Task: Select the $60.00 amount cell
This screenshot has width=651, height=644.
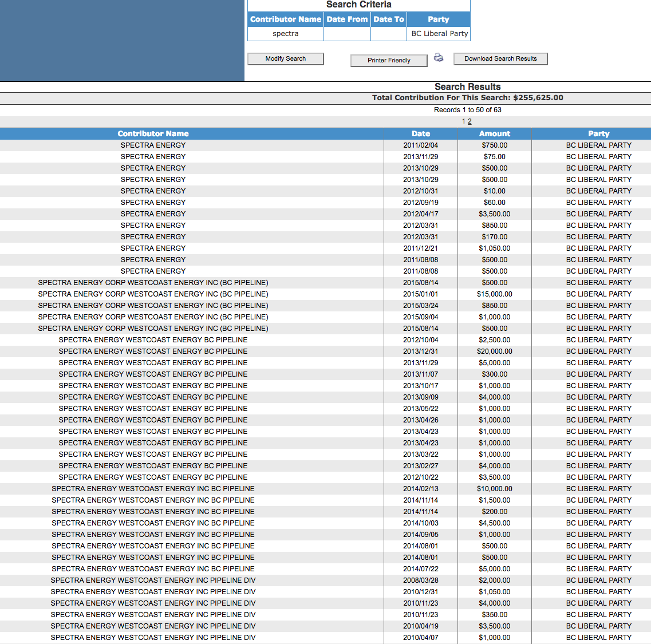Action: 495,202
